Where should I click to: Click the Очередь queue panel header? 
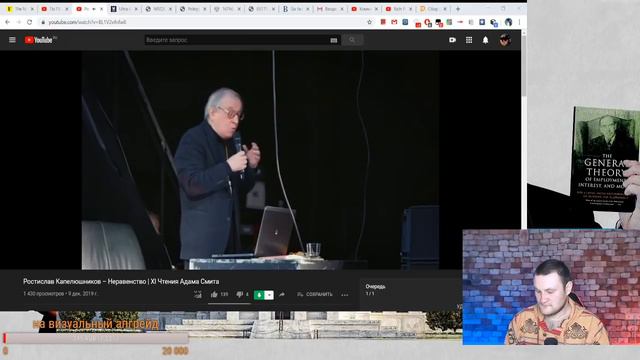coord(375,287)
